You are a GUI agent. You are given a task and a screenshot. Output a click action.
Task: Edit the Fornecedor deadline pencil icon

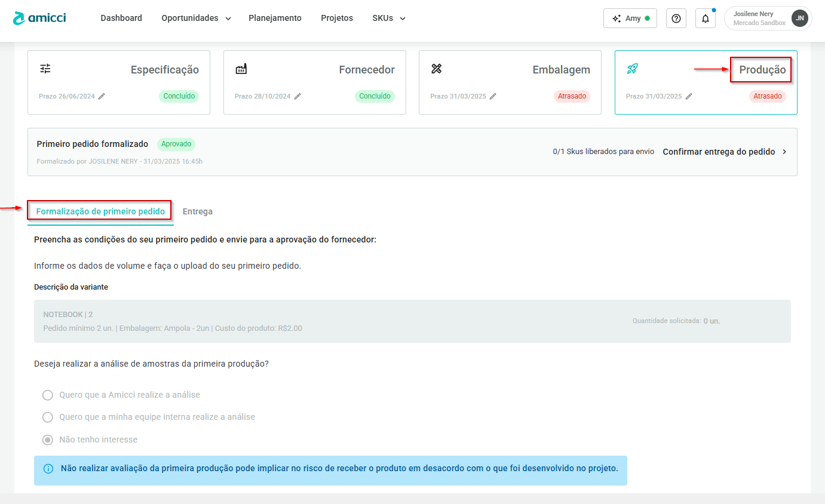tap(298, 96)
